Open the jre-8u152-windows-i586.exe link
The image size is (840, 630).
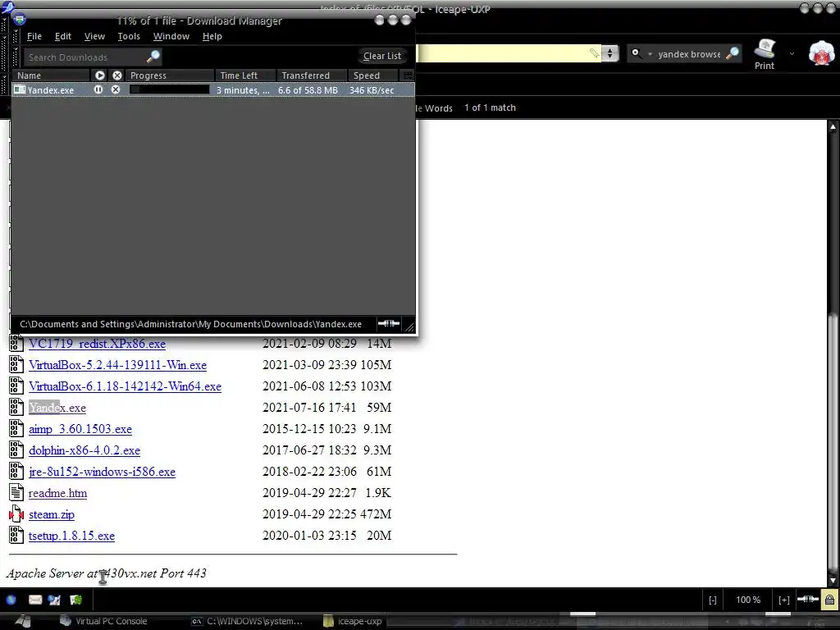[102, 472]
